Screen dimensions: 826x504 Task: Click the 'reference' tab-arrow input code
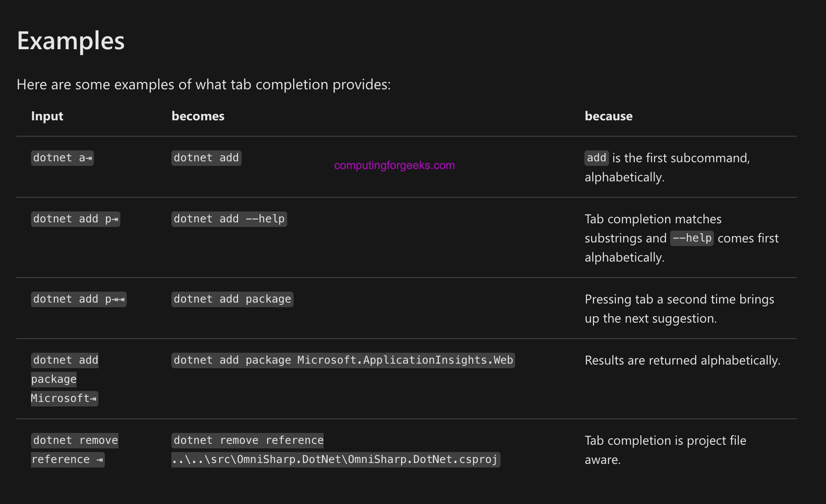68,460
